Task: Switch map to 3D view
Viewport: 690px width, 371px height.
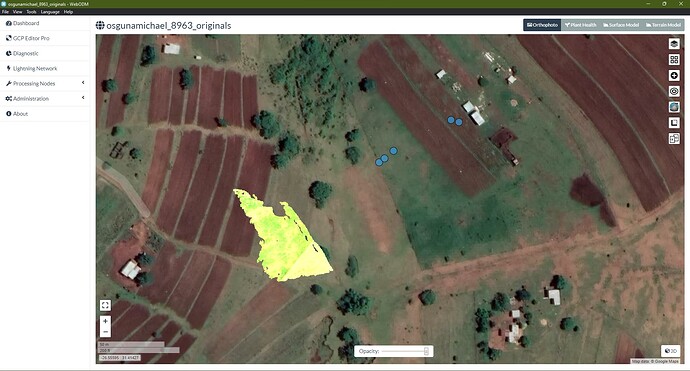Action: coord(671,351)
